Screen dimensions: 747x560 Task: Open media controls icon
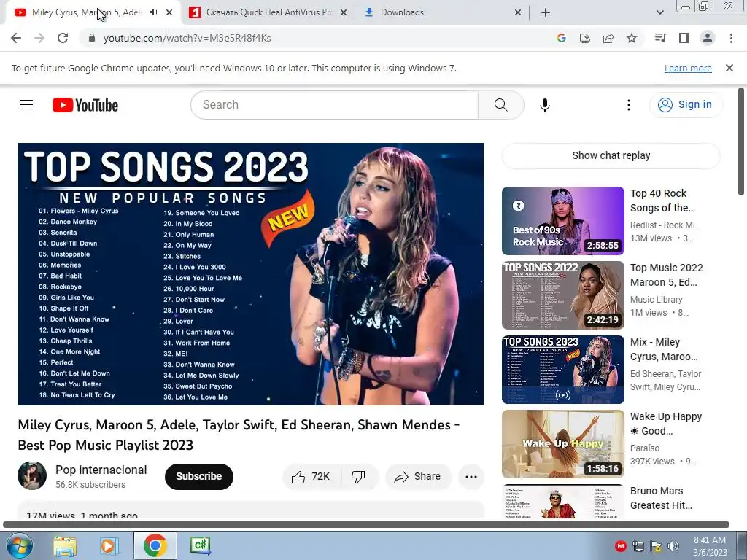pos(660,38)
